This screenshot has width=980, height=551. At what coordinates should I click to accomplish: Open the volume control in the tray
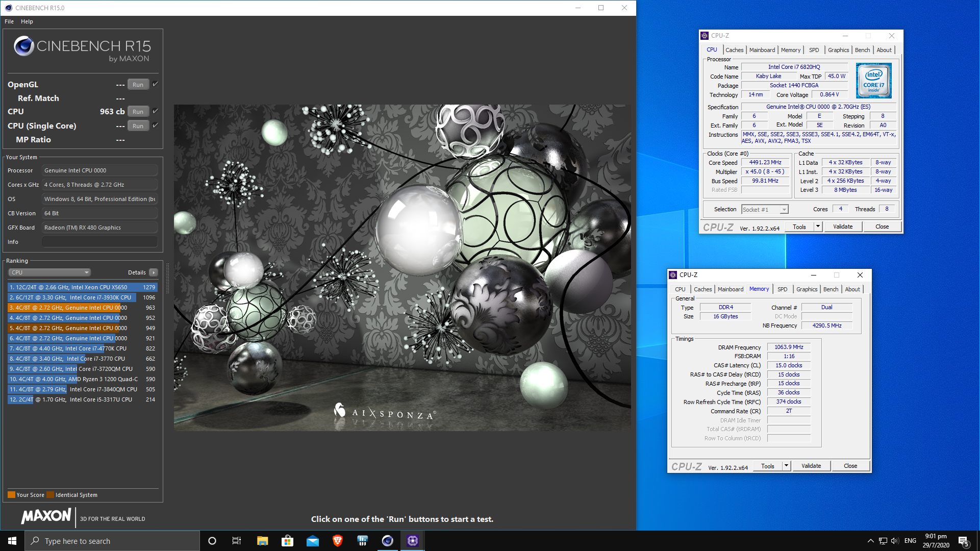coord(895,541)
